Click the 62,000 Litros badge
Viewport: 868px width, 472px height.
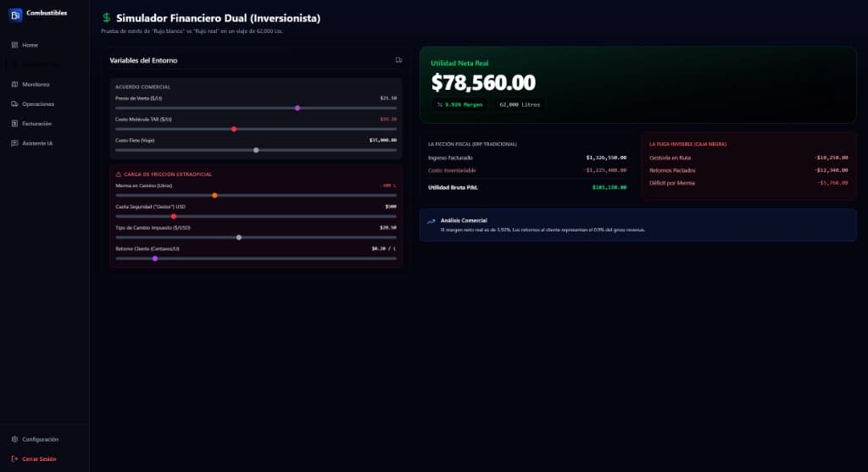coord(517,104)
